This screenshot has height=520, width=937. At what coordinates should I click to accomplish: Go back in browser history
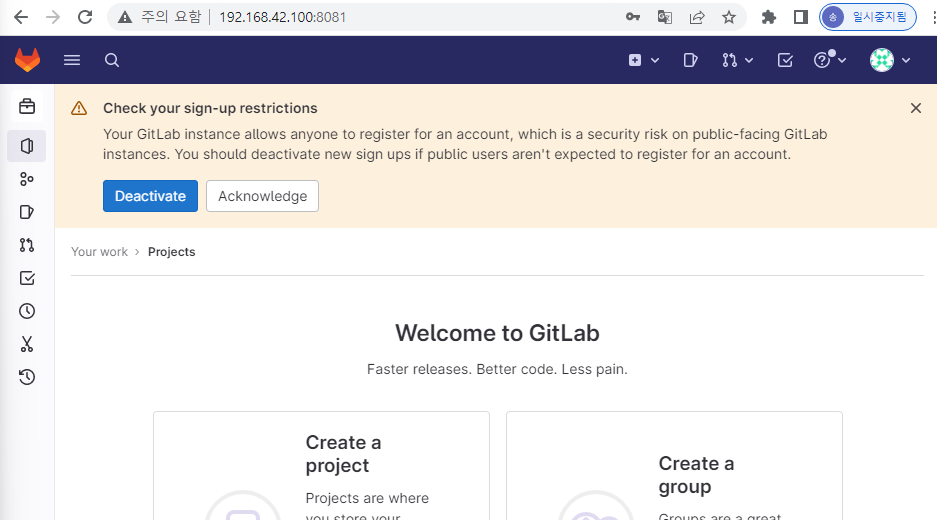21,17
